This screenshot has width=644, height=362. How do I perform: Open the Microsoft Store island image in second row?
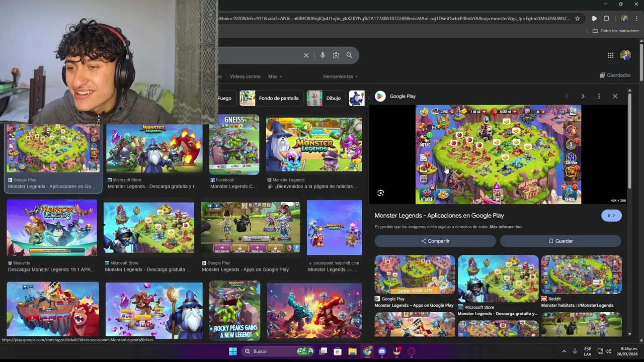pyautogui.click(x=149, y=228)
